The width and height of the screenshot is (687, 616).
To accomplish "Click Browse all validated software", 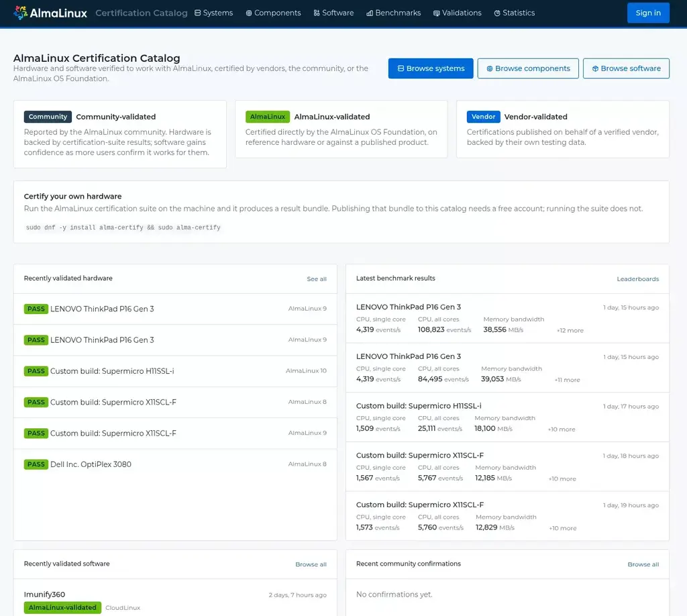I will 311,564.
